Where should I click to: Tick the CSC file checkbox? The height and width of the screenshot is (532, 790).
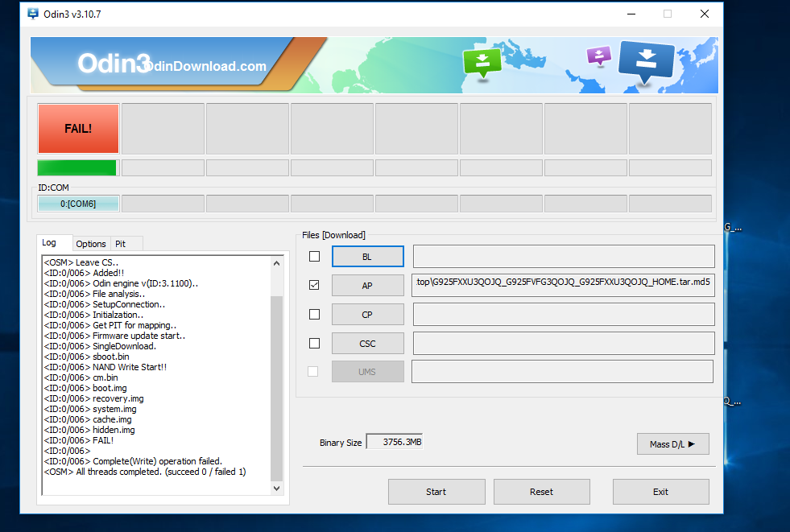pyautogui.click(x=314, y=343)
